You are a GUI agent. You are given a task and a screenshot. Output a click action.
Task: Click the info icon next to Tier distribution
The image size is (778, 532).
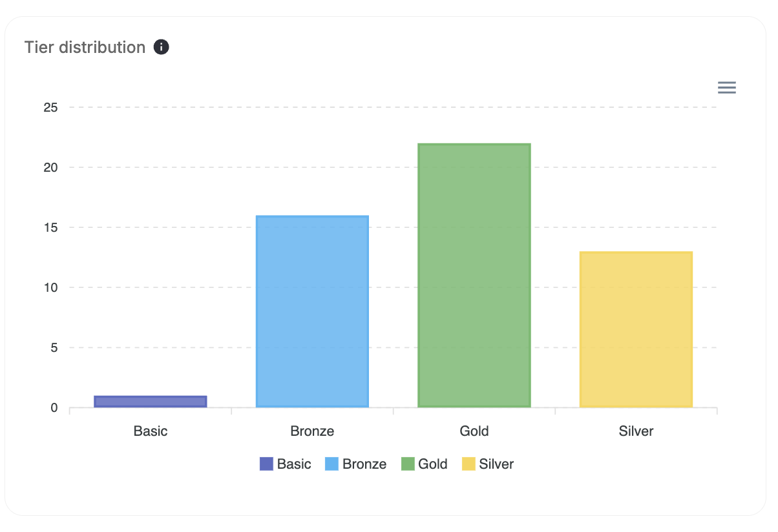161,46
